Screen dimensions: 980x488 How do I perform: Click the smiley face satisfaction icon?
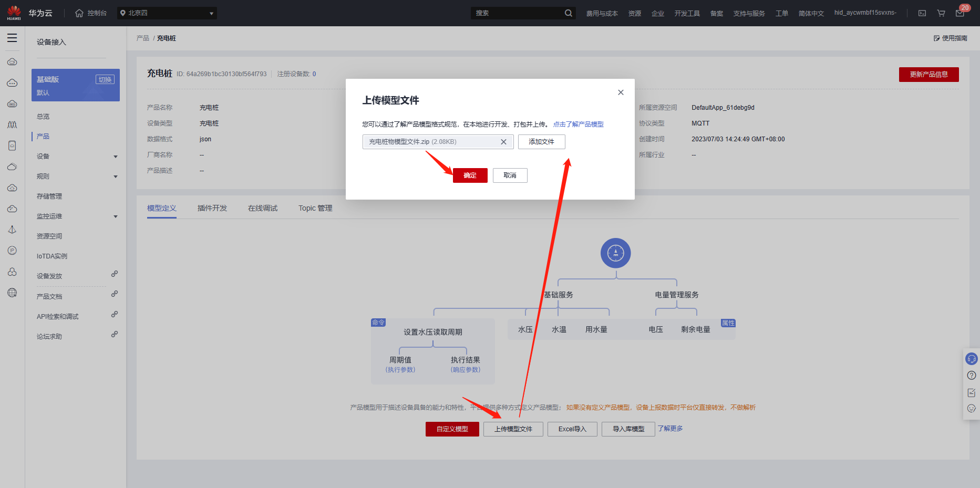(x=972, y=408)
